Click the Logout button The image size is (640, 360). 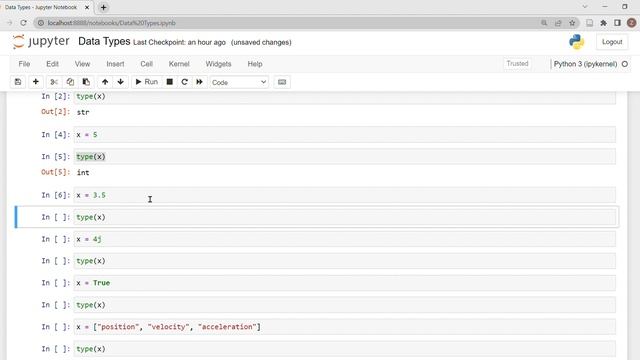point(612,42)
